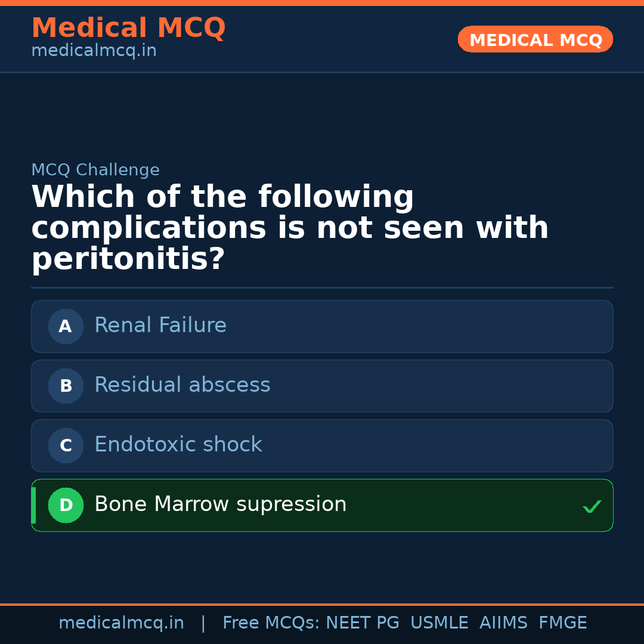
Task: Expand the Endotoxic shock option card
Action: pos(322,445)
